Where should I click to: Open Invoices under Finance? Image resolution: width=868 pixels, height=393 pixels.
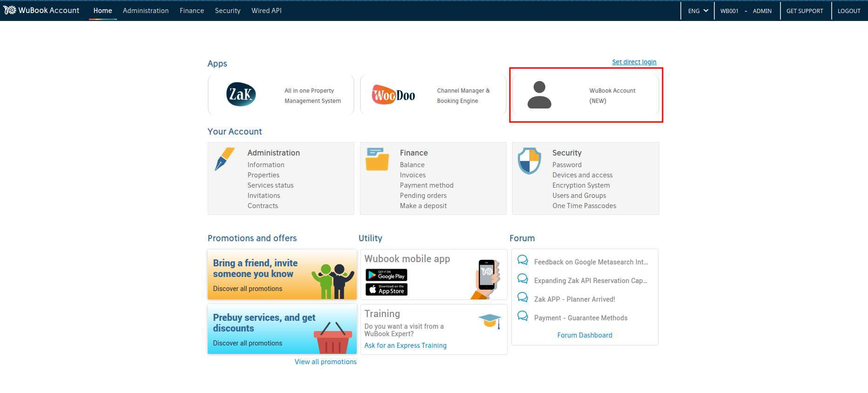(413, 175)
